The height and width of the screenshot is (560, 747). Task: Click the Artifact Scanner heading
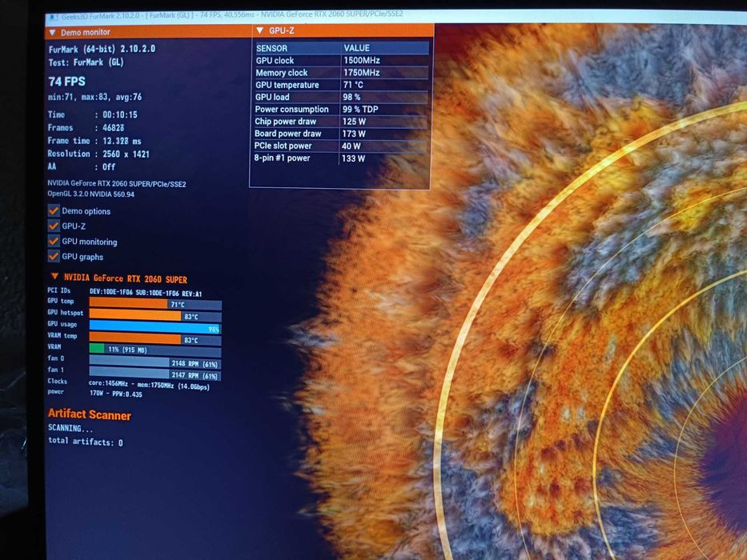(x=89, y=414)
